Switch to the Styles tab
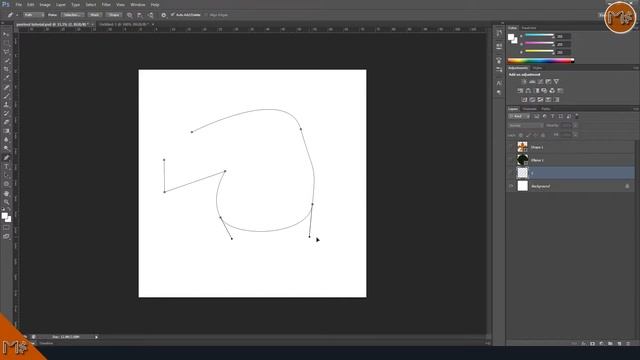 coord(538,68)
